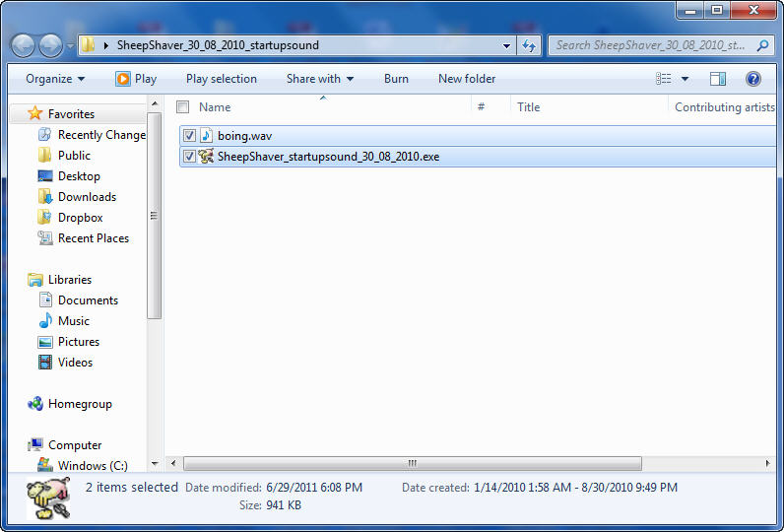Click the Forward navigation arrow

pos(50,45)
